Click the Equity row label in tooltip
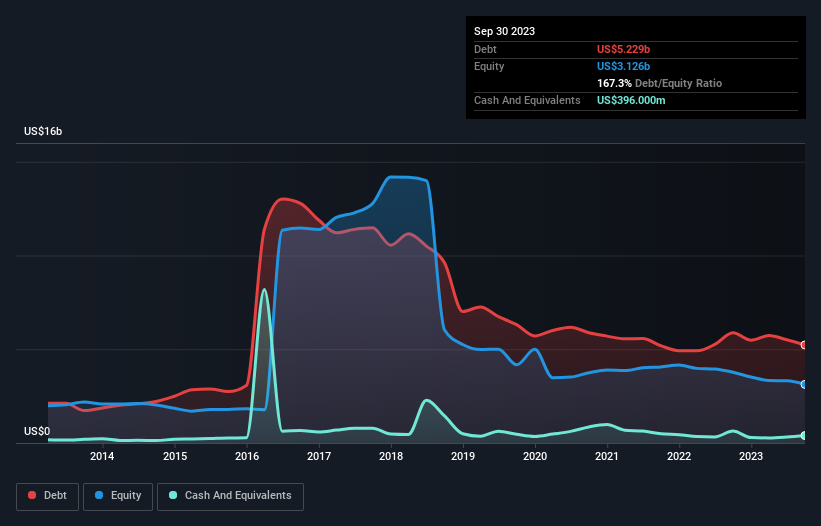This screenshot has width=821, height=526. coord(489,66)
